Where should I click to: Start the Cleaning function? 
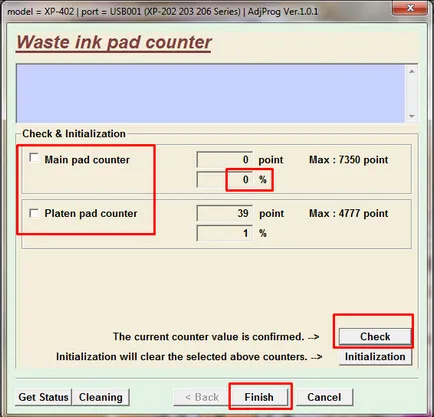point(101,397)
